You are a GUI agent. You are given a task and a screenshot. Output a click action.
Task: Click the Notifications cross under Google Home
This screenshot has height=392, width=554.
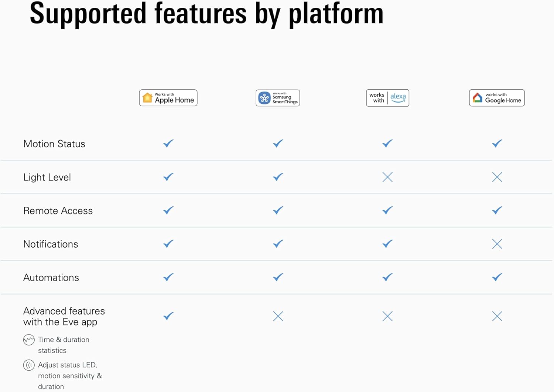click(497, 244)
